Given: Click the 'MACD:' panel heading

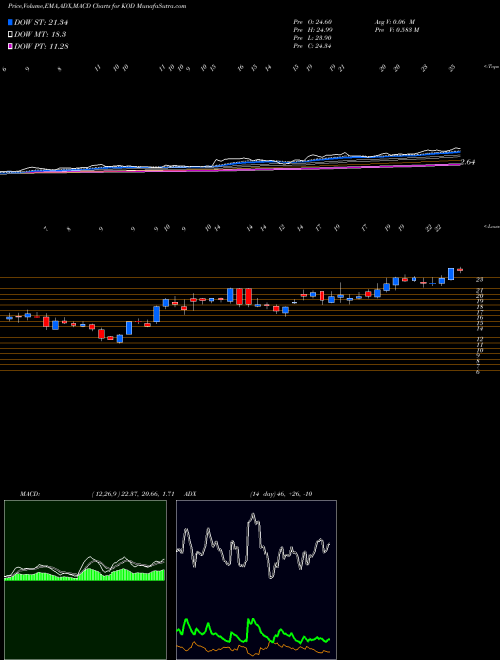Looking at the screenshot, I should pyautogui.click(x=29, y=494).
